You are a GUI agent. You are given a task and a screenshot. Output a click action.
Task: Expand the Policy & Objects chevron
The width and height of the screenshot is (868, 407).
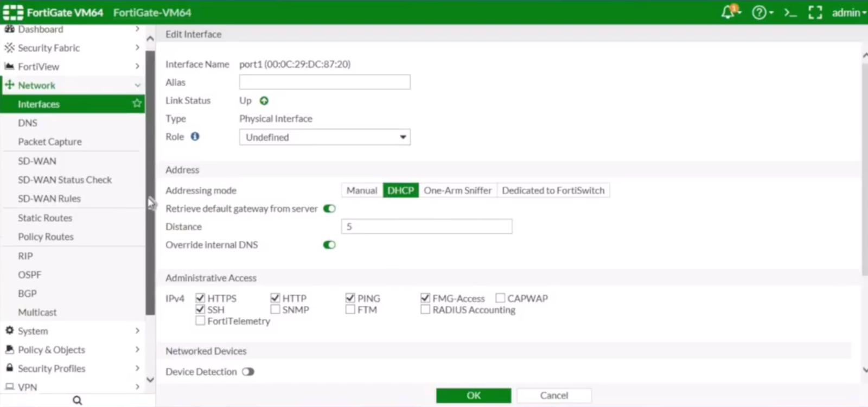(137, 349)
